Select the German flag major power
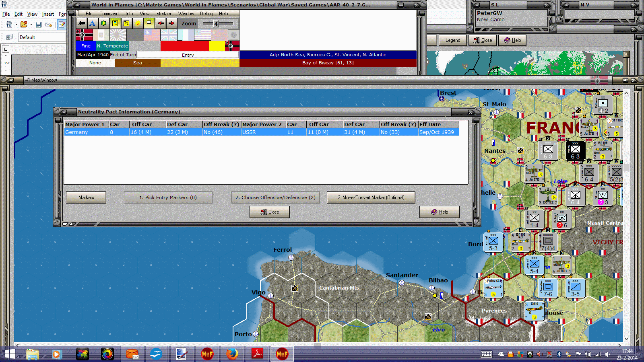644x362 pixels. 84,35
